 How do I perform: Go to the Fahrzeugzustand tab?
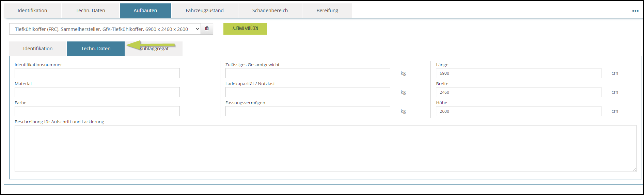(x=204, y=11)
